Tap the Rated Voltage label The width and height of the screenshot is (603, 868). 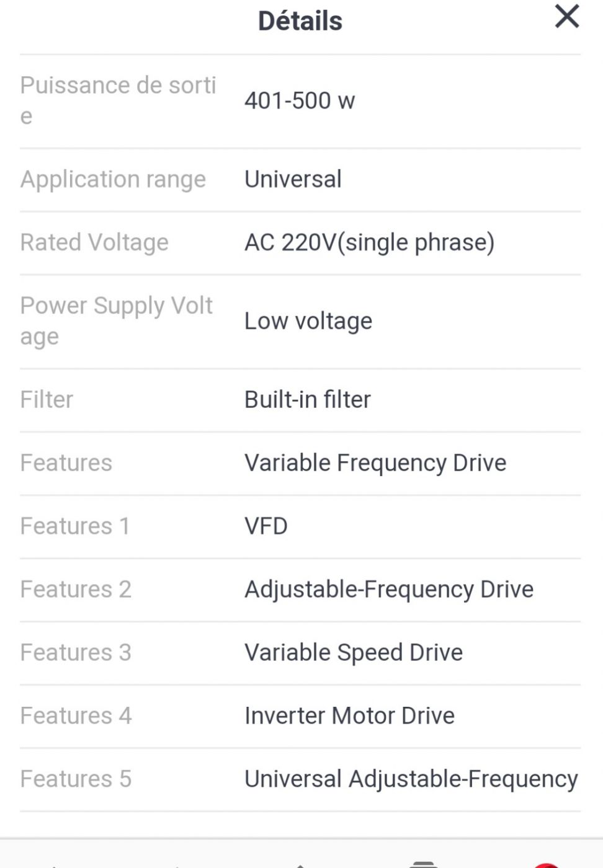[x=94, y=242]
